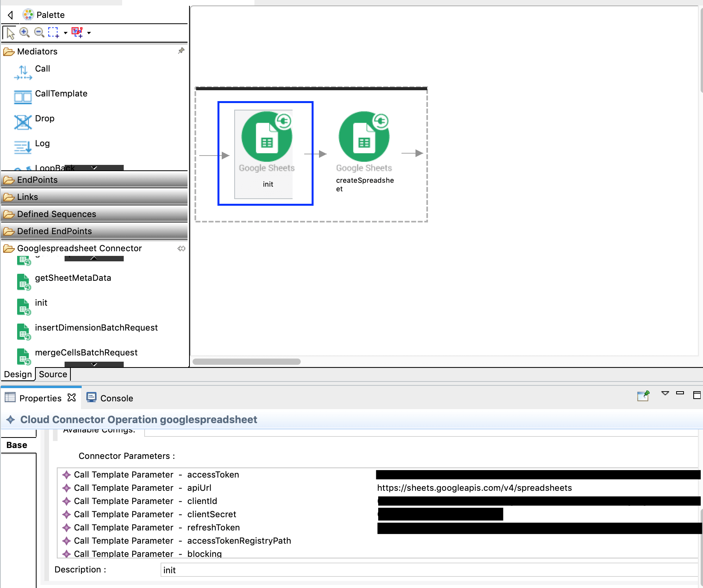Toggle pin on Googlespreadsheet Connector drawer
The height and width of the screenshot is (588, 703).
tap(181, 248)
